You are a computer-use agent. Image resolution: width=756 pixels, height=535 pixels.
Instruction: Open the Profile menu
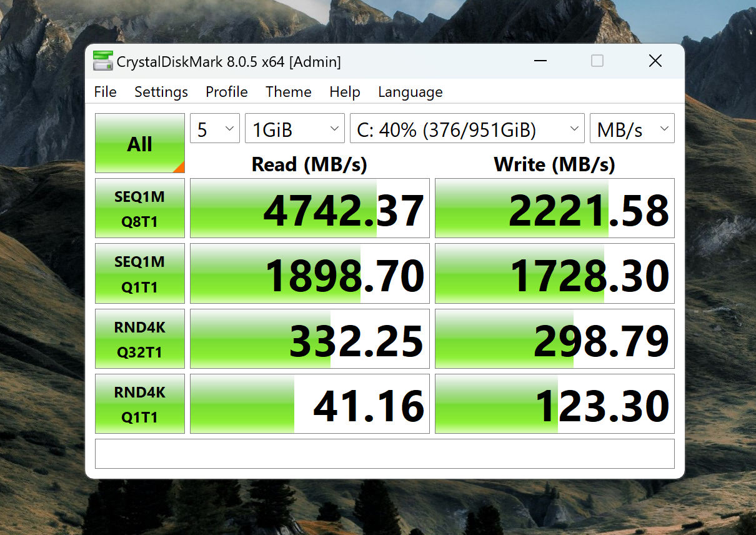click(226, 92)
